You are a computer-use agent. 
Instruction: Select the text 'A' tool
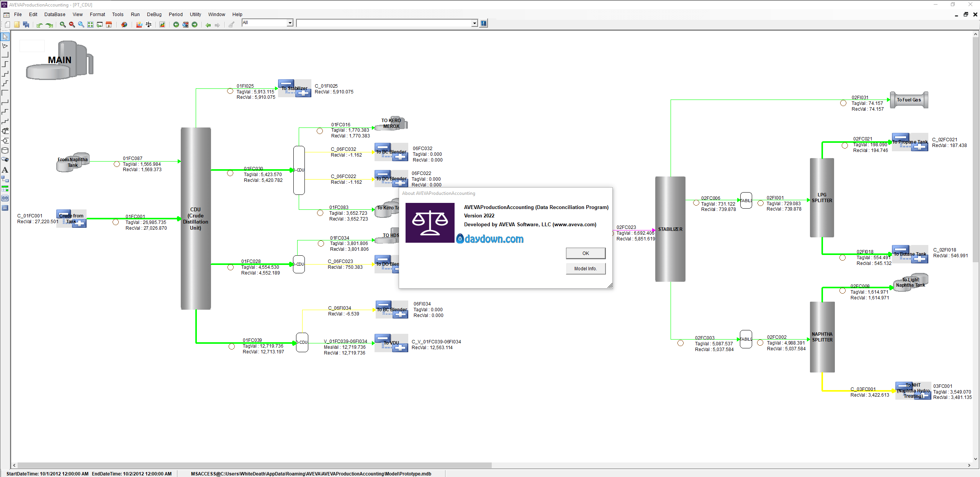5,170
